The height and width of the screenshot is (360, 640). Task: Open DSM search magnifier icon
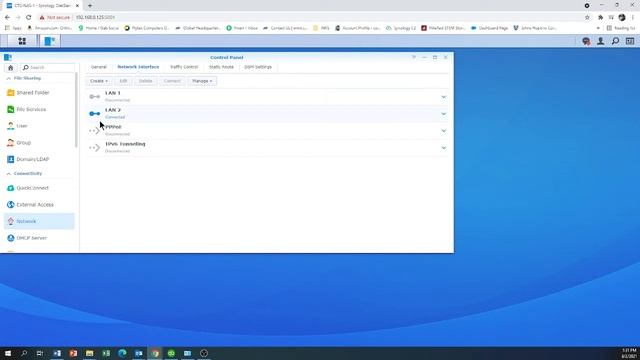pos(615,41)
